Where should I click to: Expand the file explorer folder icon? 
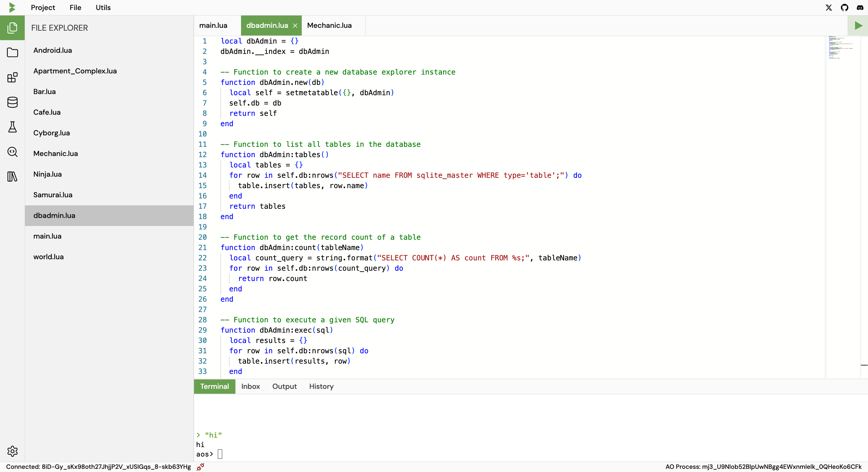tap(12, 52)
